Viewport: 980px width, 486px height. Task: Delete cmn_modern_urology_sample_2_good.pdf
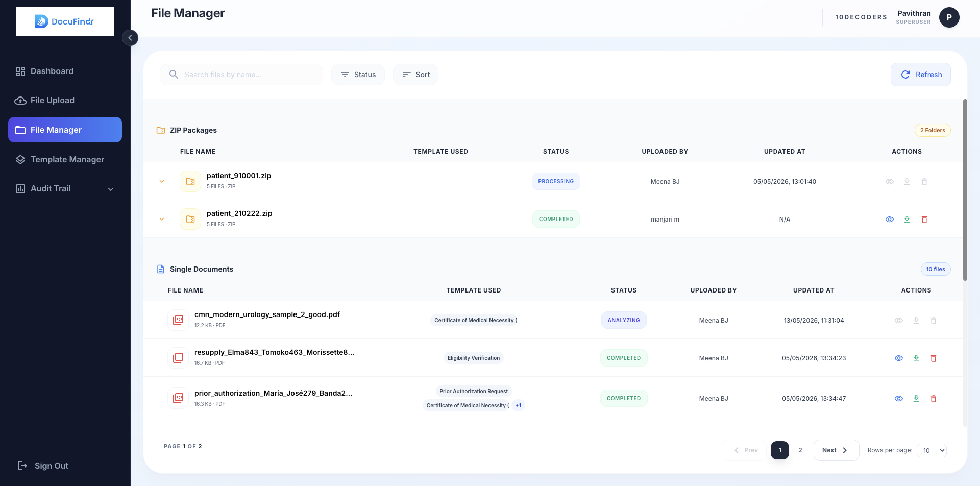pos(934,321)
